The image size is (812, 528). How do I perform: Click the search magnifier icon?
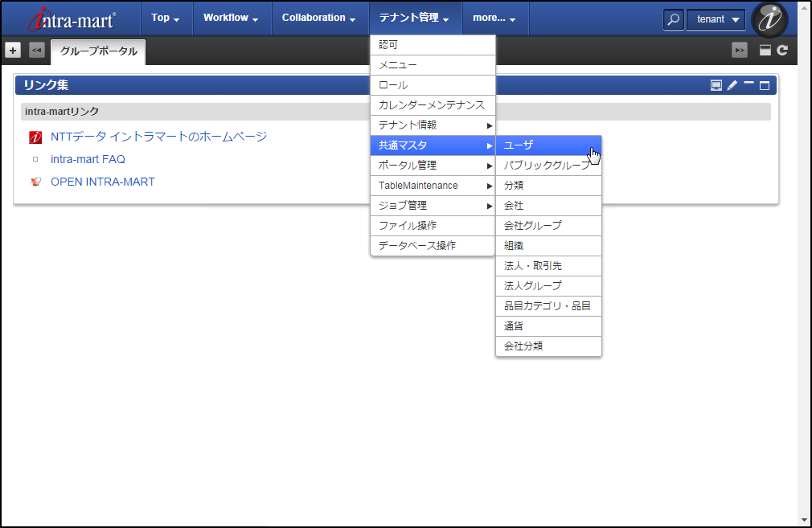point(673,19)
